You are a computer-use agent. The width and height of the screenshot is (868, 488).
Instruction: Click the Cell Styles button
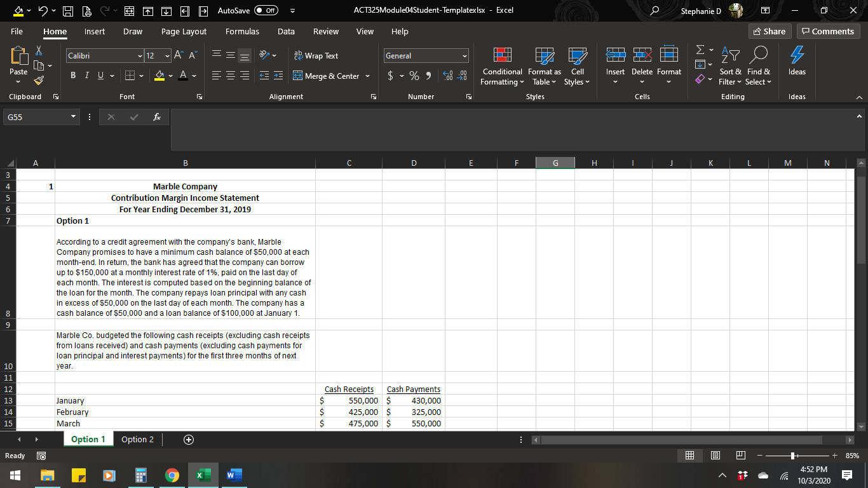(x=578, y=66)
